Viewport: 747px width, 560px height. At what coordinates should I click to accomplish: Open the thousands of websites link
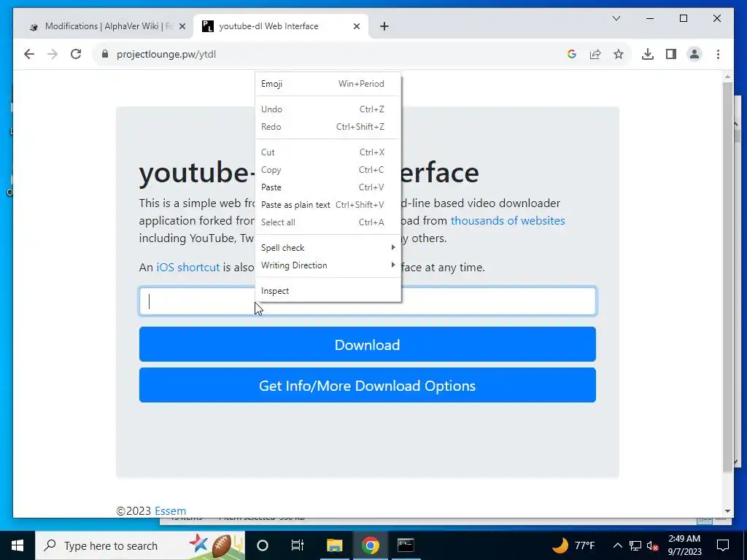(508, 220)
